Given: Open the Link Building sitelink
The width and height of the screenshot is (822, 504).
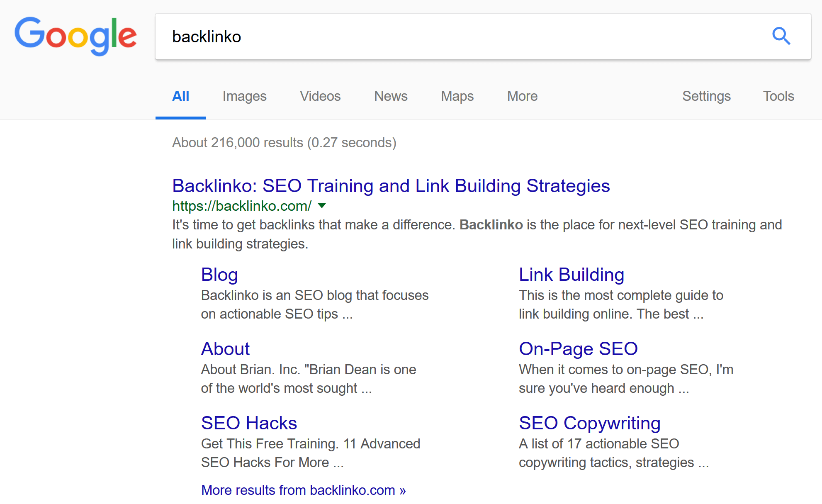Looking at the screenshot, I should [572, 275].
